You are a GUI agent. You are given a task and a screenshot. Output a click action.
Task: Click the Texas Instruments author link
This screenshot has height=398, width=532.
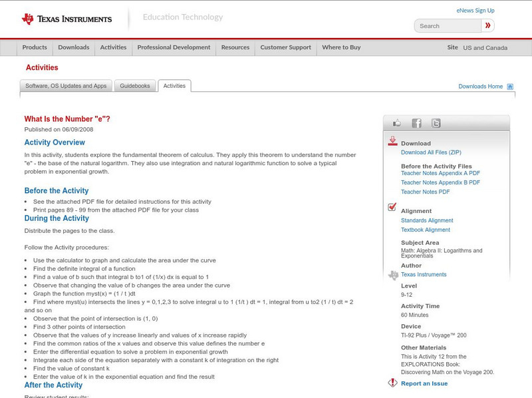pos(424,274)
